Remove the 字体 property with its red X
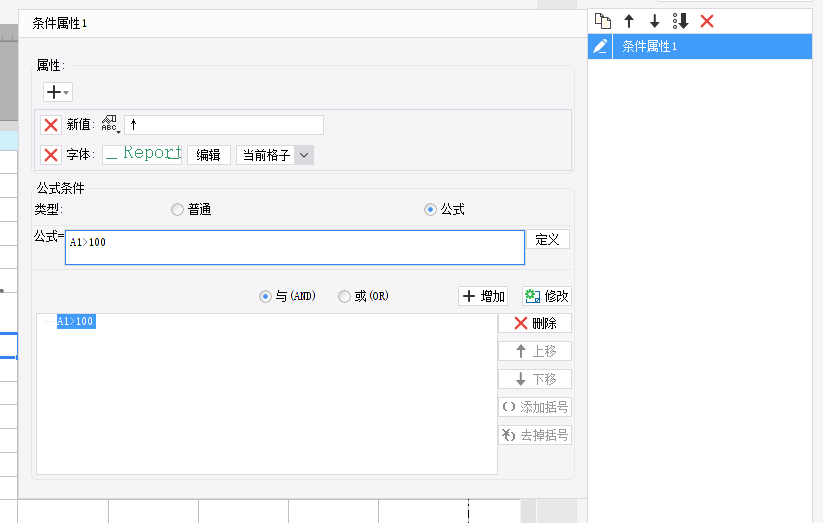Screen dimensions: 823x523 pyautogui.click(x=50, y=155)
